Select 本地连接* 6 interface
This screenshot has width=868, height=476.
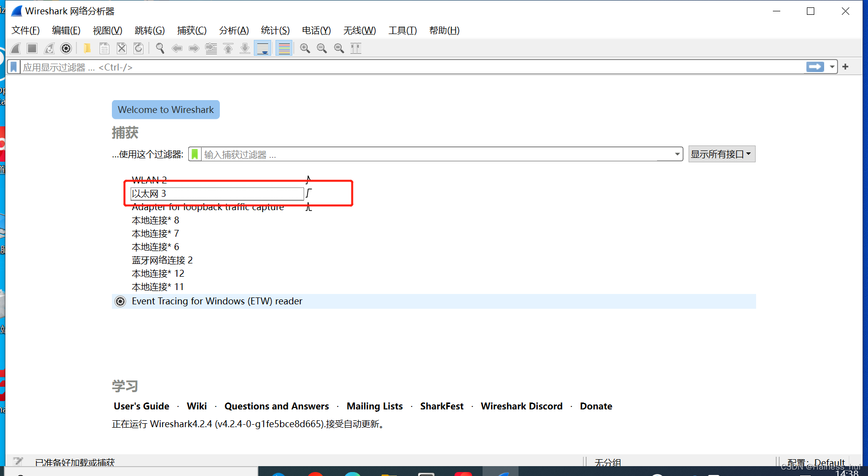tap(155, 247)
